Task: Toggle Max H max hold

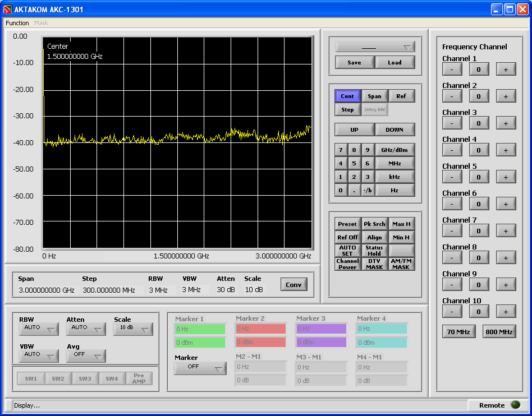Action: coord(401,224)
